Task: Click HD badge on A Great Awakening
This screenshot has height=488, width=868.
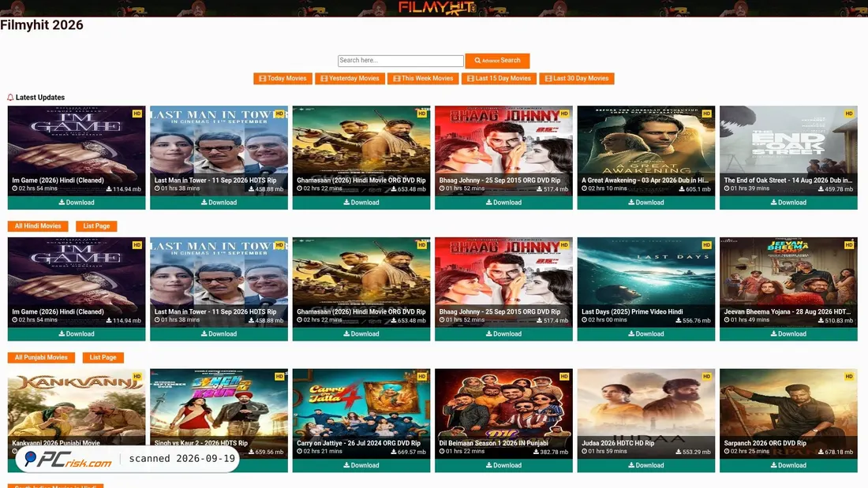Action: (706, 114)
